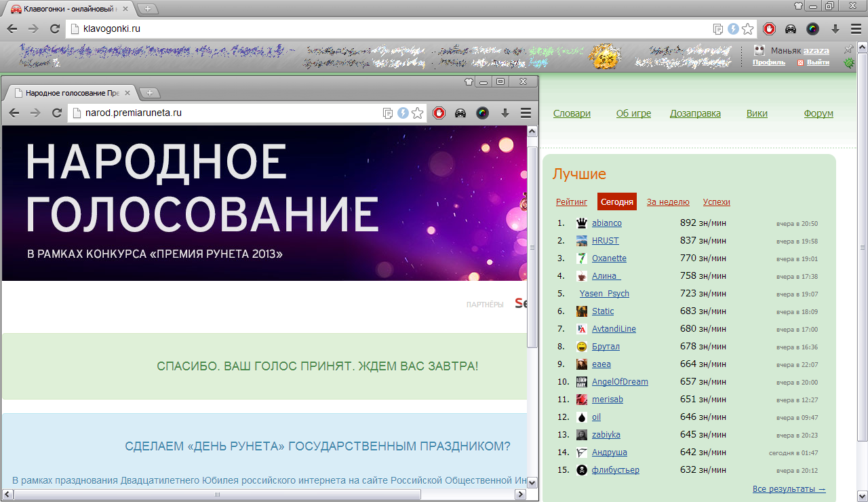Click downloads arrow icon in premiaruneta window
Viewport: 868px width, 502px height.
click(x=505, y=113)
